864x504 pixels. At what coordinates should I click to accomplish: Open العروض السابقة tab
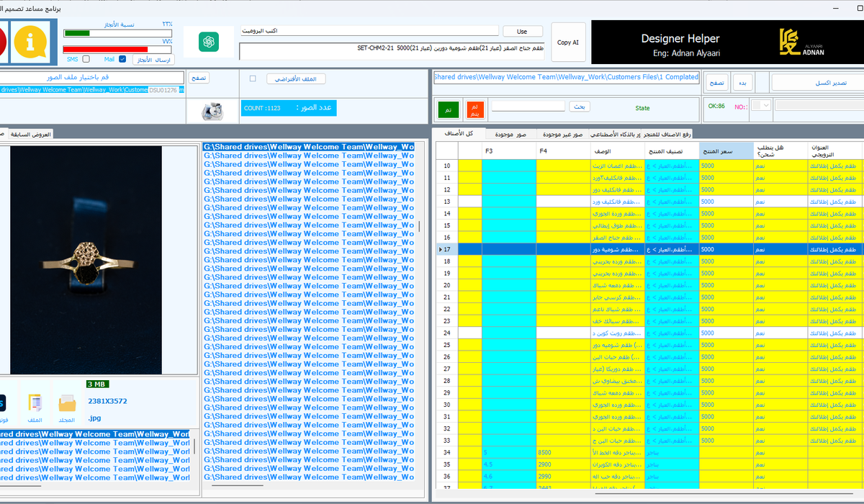(x=30, y=134)
